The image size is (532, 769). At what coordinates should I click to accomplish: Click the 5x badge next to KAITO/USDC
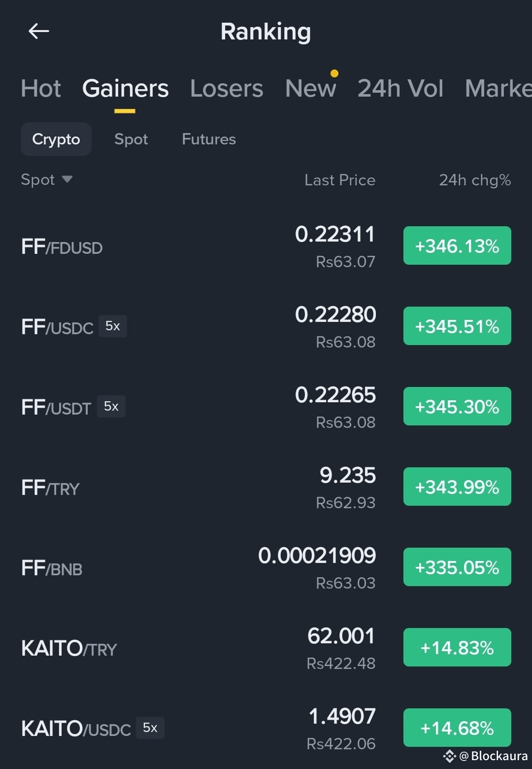point(150,728)
